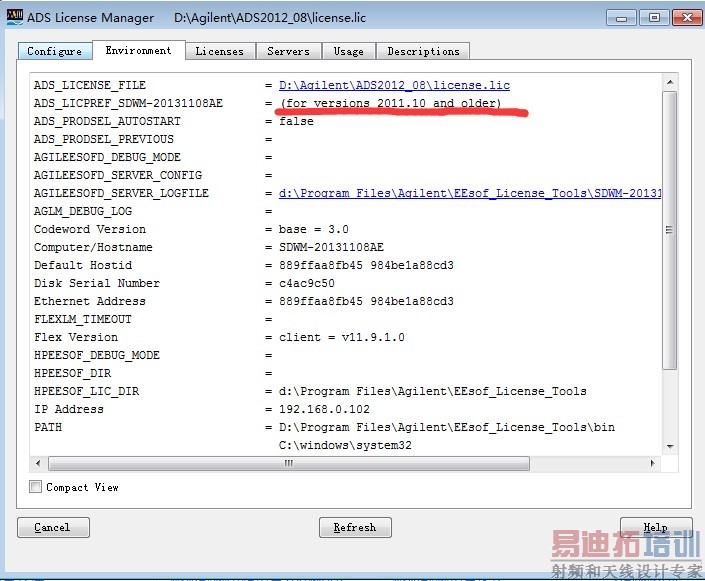Click the Codeword Version label

point(90,229)
